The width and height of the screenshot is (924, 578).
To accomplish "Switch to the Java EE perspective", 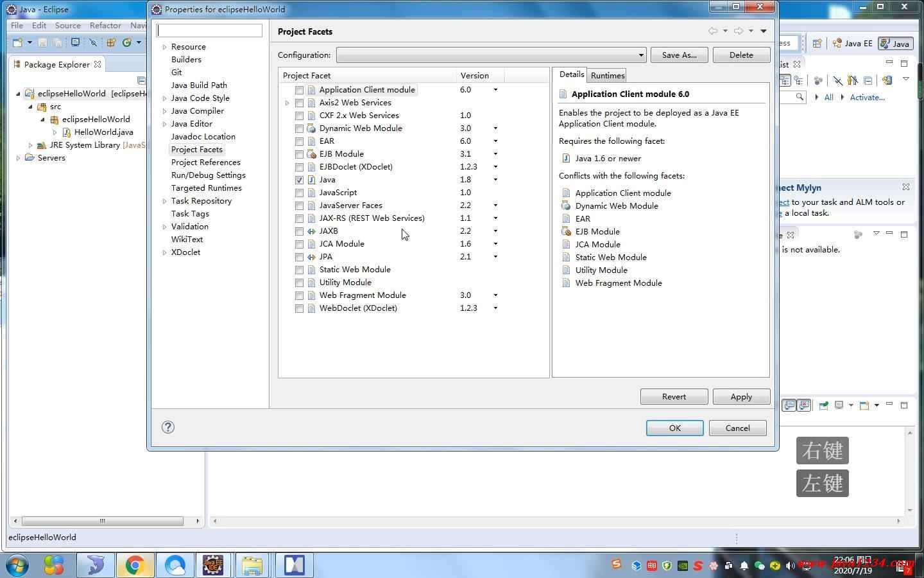I will pyautogui.click(x=852, y=43).
